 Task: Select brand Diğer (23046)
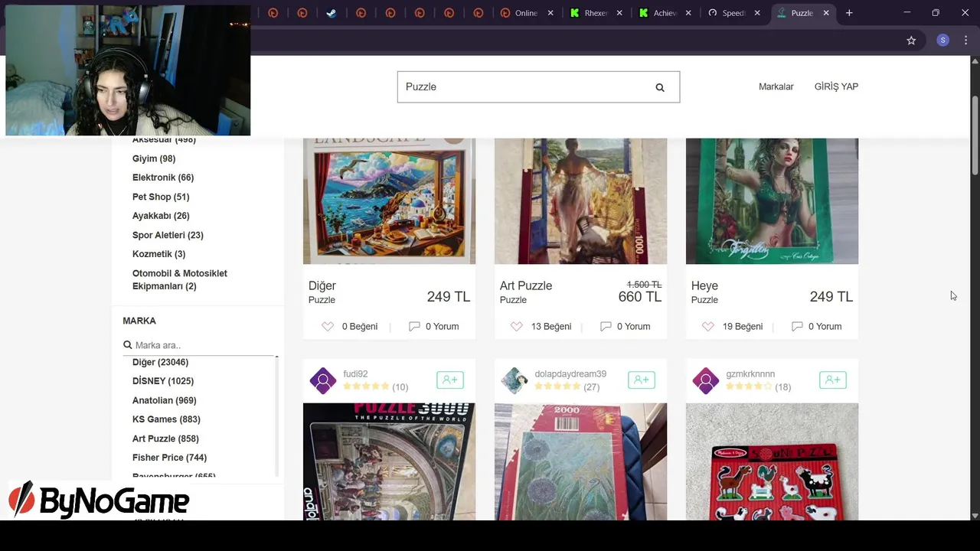[x=160, y=362]
